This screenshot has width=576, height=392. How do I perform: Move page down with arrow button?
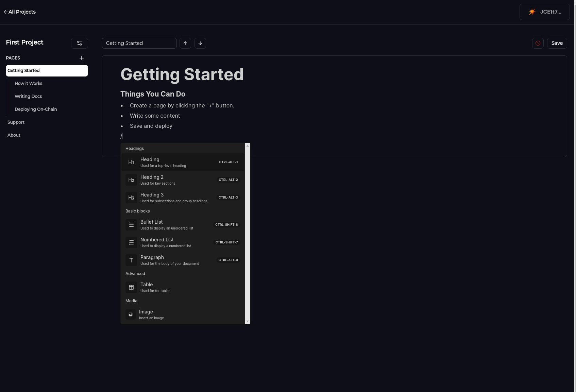(200, 43)
